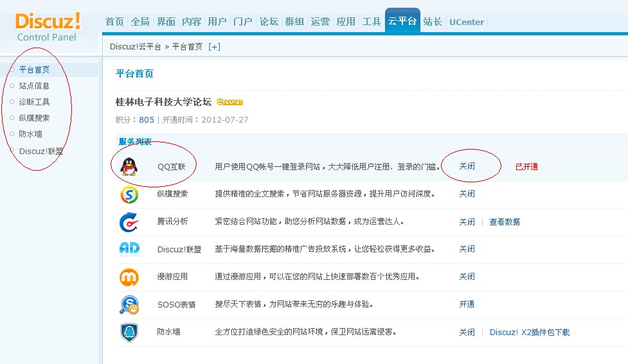Select Discuz!联盟 in the sidebar
This screenshot has height=364, width=628.
tap(41, 152)
